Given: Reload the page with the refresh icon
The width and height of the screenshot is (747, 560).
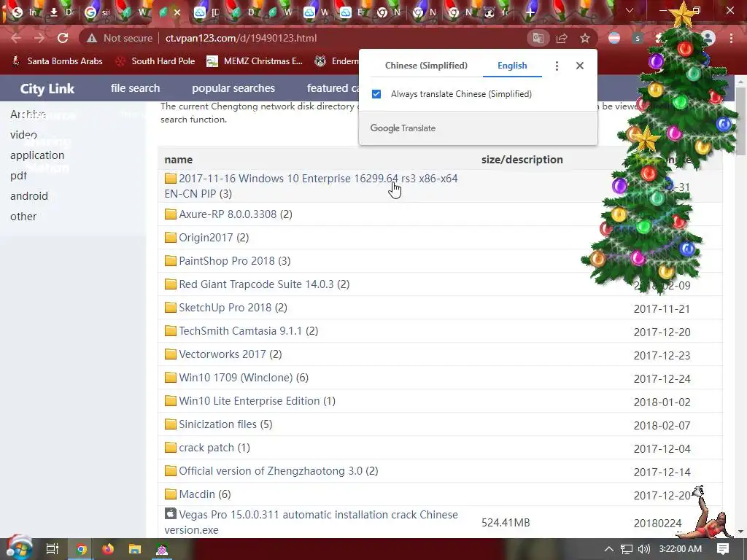Looking at the screenshot, I should (x=63, y=38).
